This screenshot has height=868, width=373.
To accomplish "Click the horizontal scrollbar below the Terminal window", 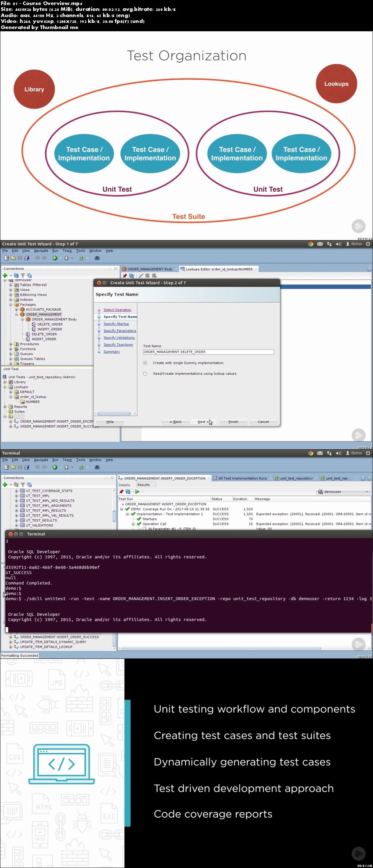I will (221, 648).
